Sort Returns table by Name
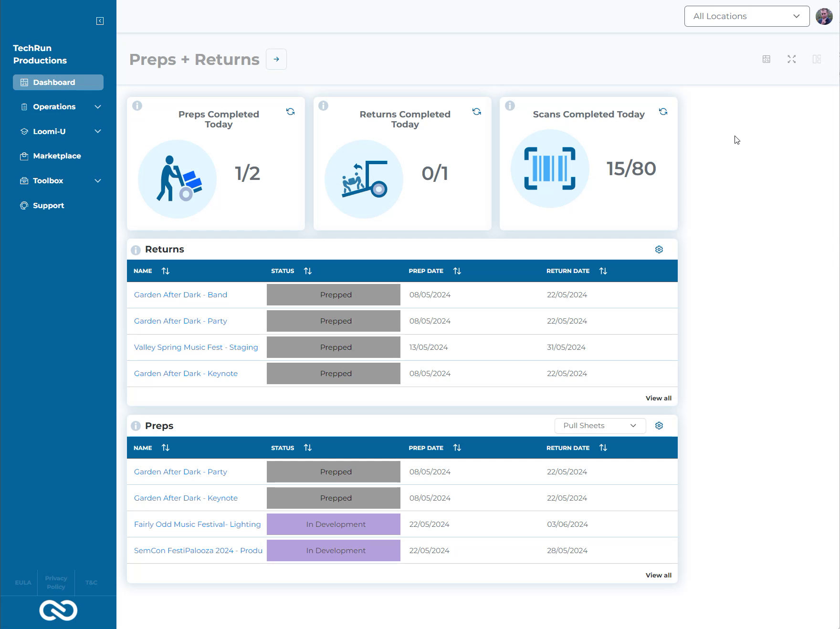Screen dimensions: 840x629 (165, 271)
